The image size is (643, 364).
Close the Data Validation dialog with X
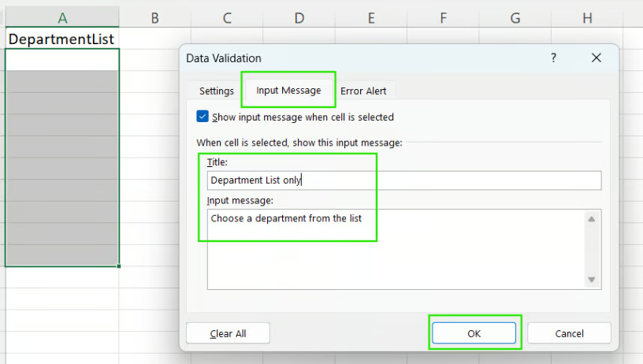click(x=597, y=58)
